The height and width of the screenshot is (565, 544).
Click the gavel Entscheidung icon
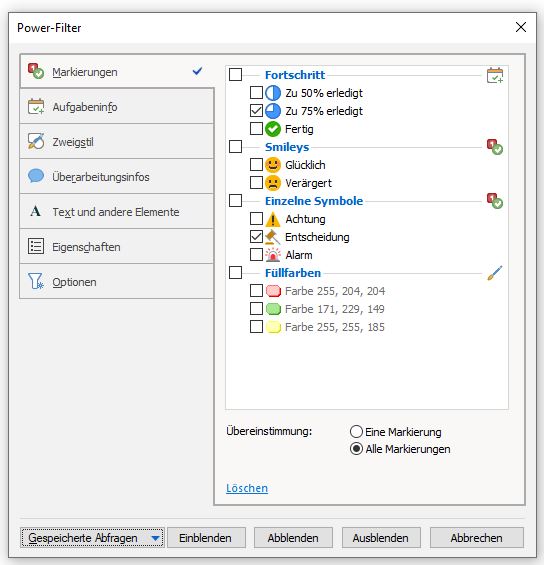click(273, 237)
